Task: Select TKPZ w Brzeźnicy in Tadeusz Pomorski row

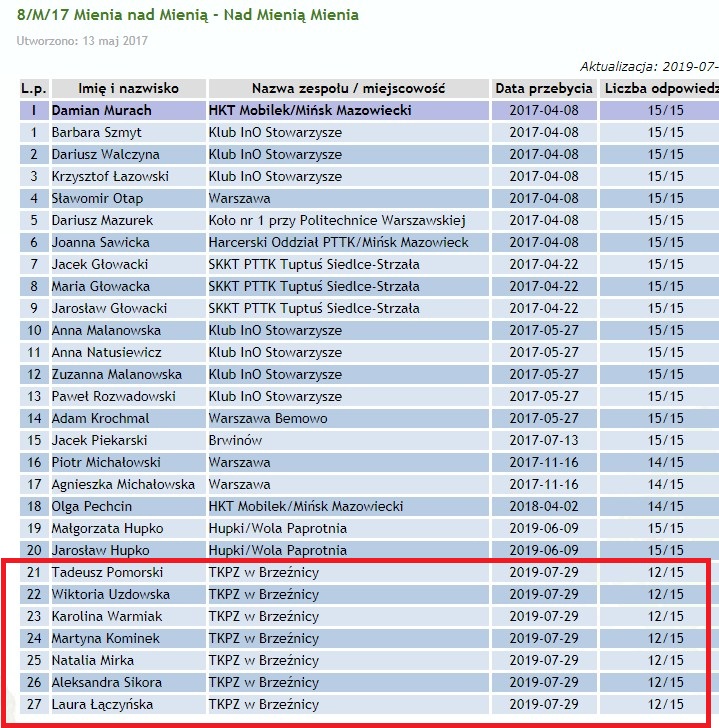Action: 264,572
